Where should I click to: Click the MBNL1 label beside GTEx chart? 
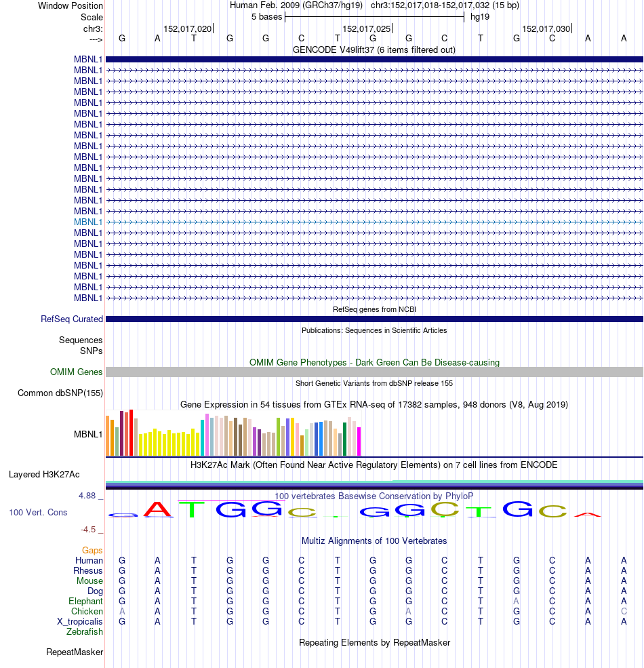(x=88, y=434)
